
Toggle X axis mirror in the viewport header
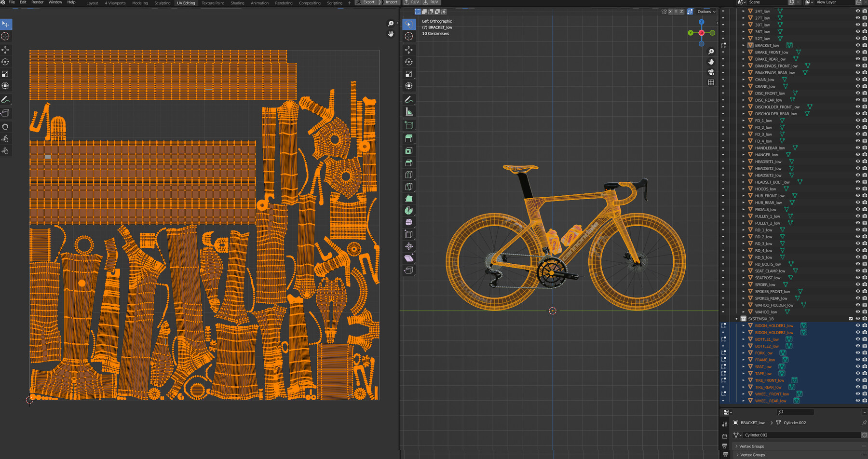tap(670, 12)
